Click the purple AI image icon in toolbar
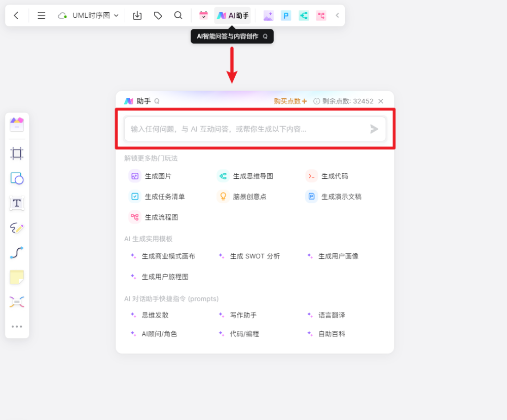The width and height of the screenshot is (507, 420). click(268, 16)
